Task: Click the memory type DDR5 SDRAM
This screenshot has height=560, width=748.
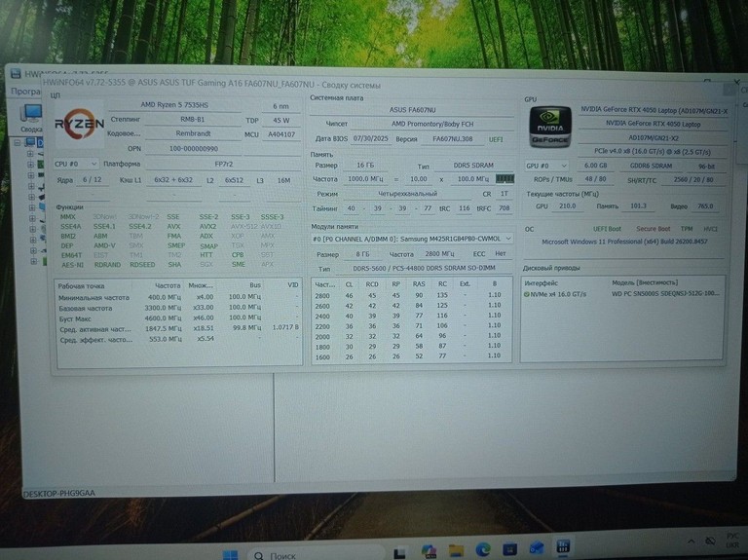Action: (473, 165)
